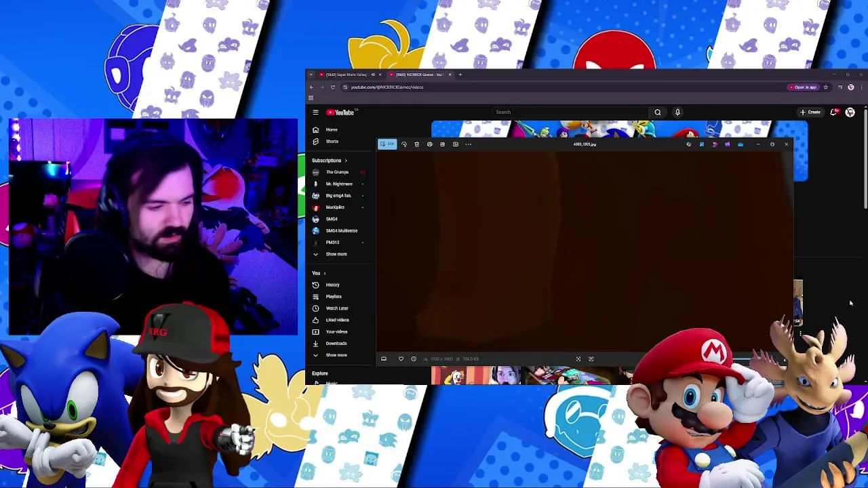The image size is (868, 488).
Task: Reload the page in Chrome
Action: 332,87
